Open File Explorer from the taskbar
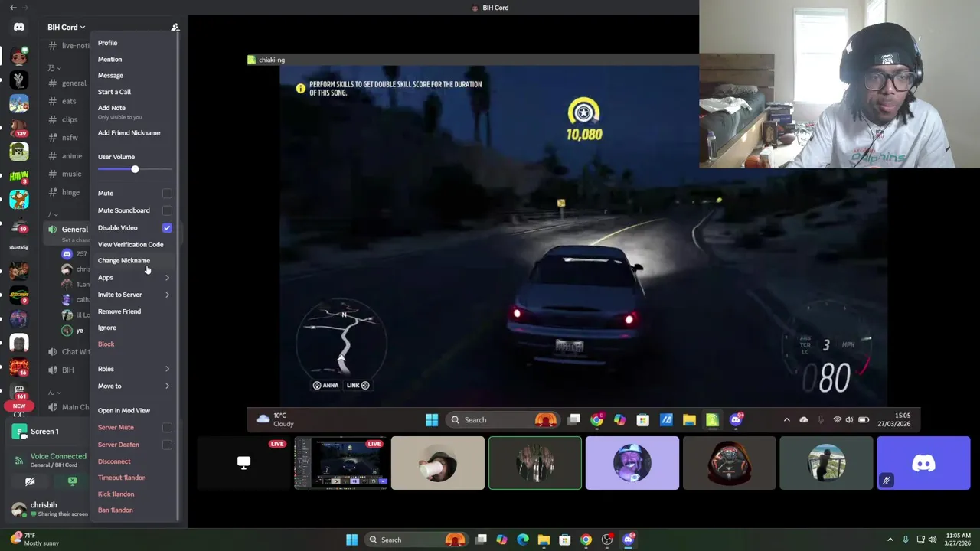The height and width of the screenshot is (551, 980). tap(544, 540)
